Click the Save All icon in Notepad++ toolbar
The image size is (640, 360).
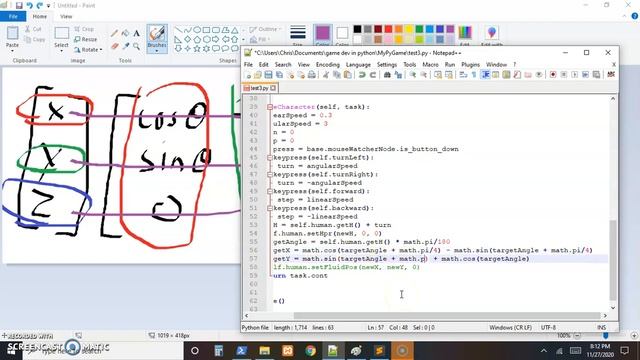(x=279, y=75)
